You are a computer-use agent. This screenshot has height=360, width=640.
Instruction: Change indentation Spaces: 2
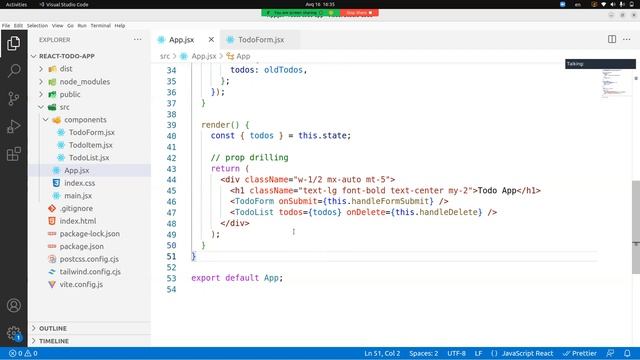click(x=424, y=353)
